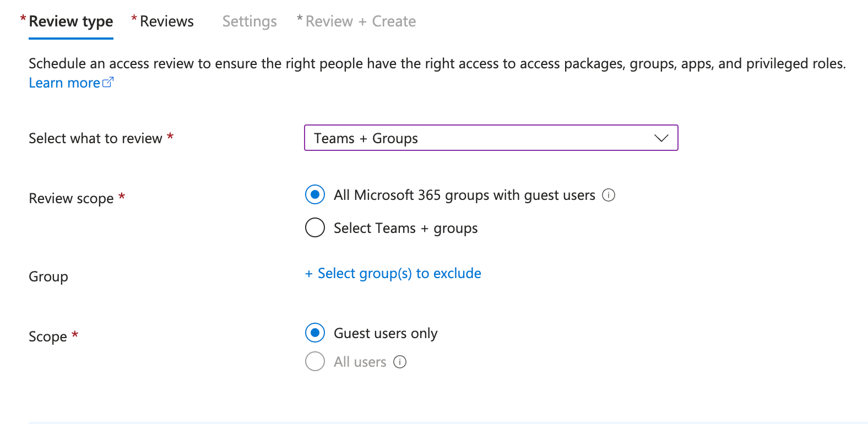Choose the All users scope option

pyautogui.click(x=315, y=361)
